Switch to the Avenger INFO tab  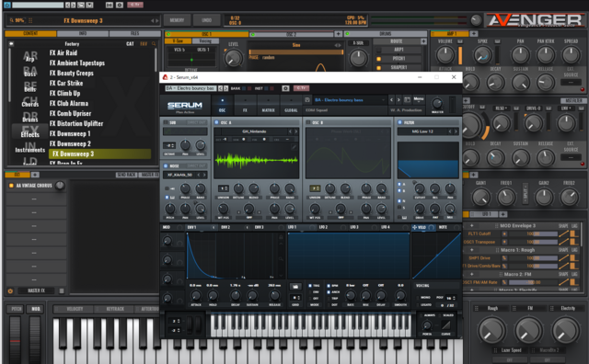(83, 33)
